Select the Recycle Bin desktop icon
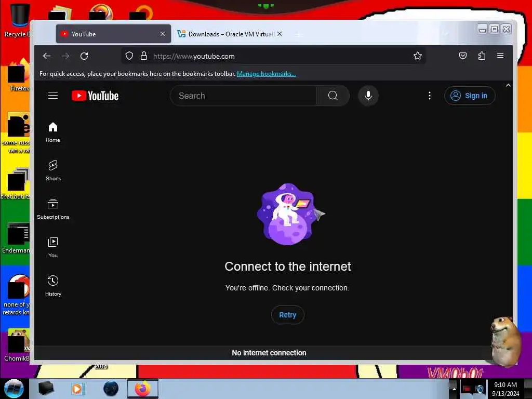The width and height of the screenshot is (532, 399). [x=17, y=21]
